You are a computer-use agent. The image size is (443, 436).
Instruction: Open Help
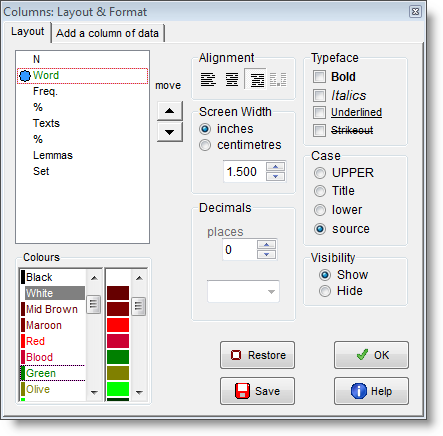pyautogui.click(x=371, y=391)
